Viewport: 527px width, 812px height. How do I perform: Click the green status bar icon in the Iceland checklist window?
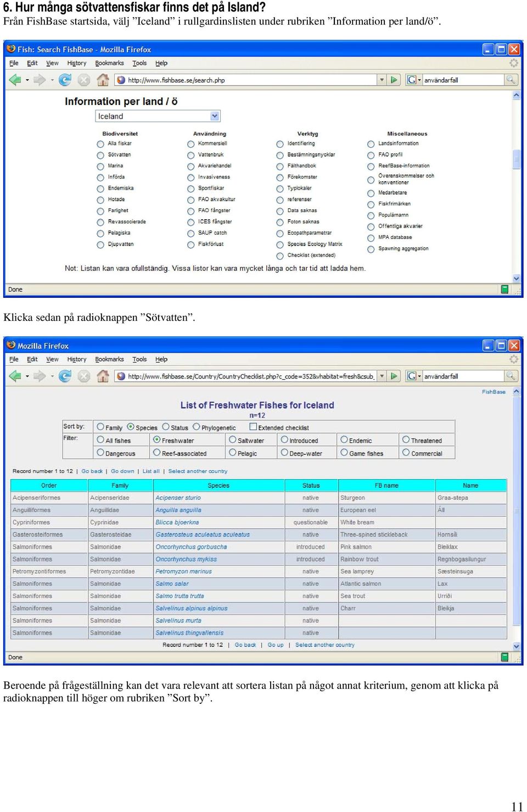pos(504,657)
